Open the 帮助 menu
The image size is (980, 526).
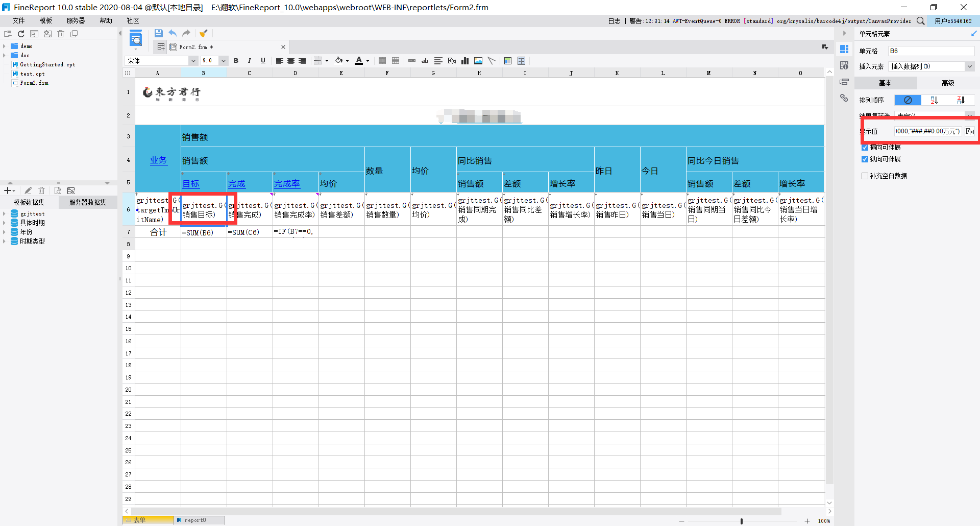[x=106, y=20]
